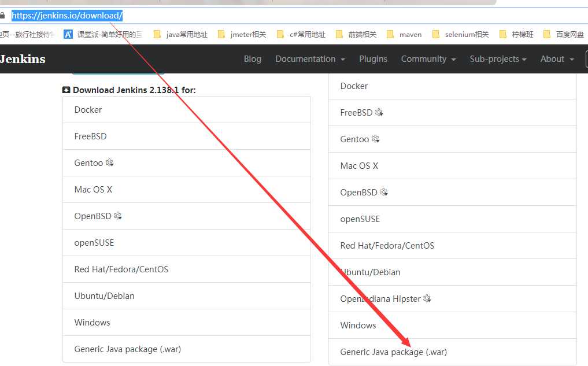Image resolution: width=588 pixels, height=366 pixels.
Task: Choose Mac OS X in left list
Action: click(187, 190)
